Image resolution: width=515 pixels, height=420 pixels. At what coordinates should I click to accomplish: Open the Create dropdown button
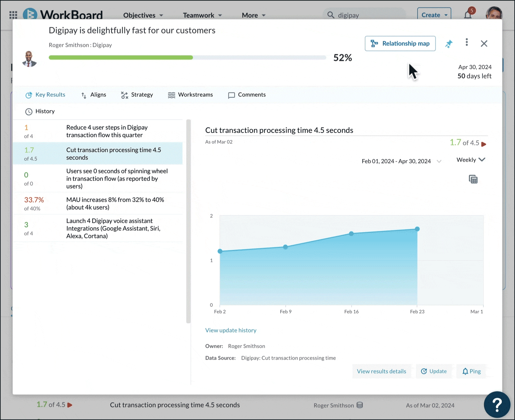(x=434, y=15)
